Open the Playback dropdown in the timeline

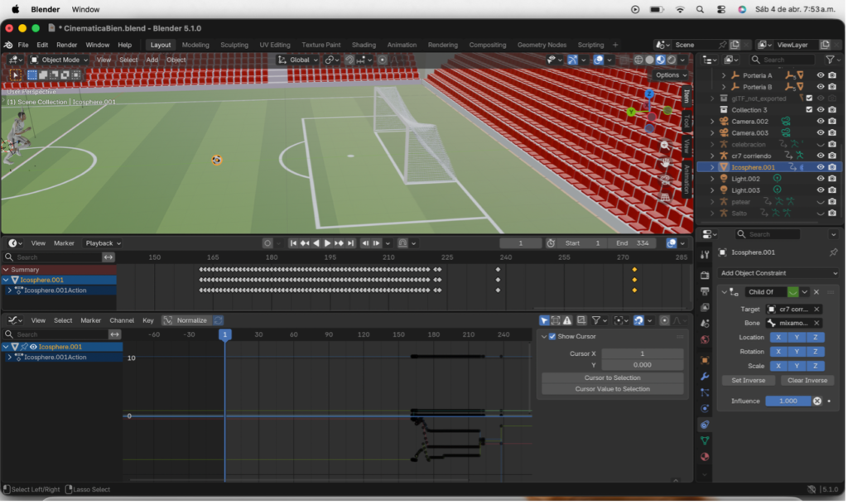click(x=103, y=243)
